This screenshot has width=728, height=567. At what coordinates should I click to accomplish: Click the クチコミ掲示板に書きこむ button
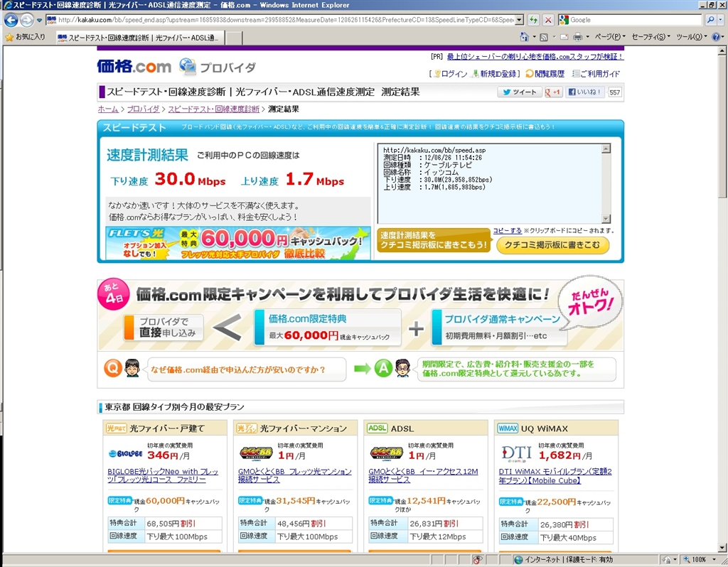(552, 245)
